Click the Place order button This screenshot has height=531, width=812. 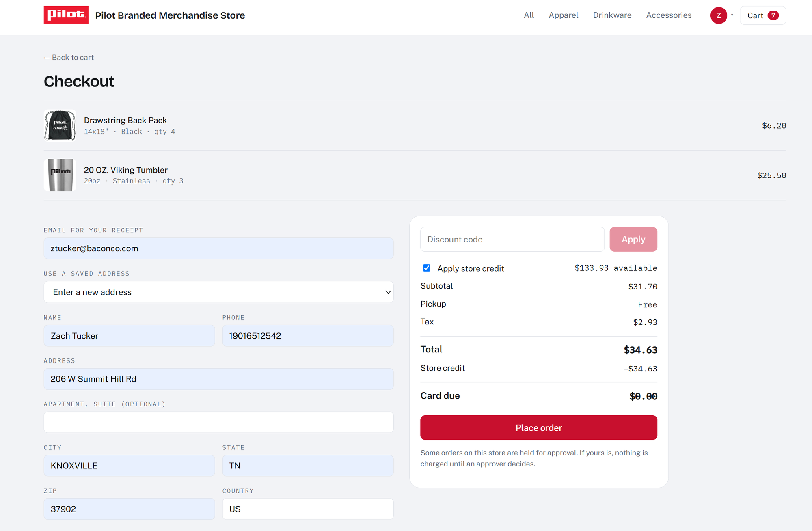(538, 427)
